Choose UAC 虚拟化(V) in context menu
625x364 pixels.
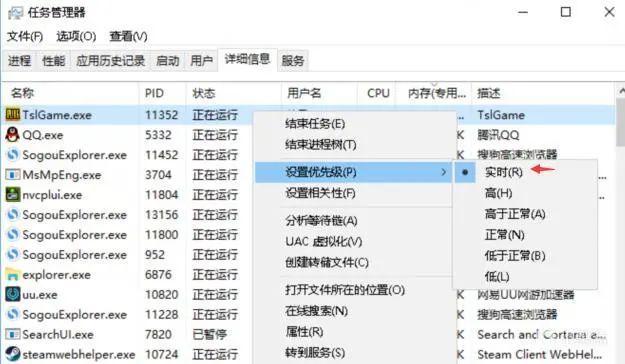[x=324, y=242]
